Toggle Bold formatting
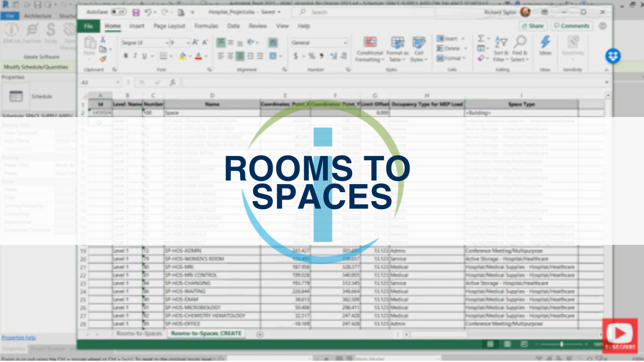 pyautogui.click(x=126, y=56)
